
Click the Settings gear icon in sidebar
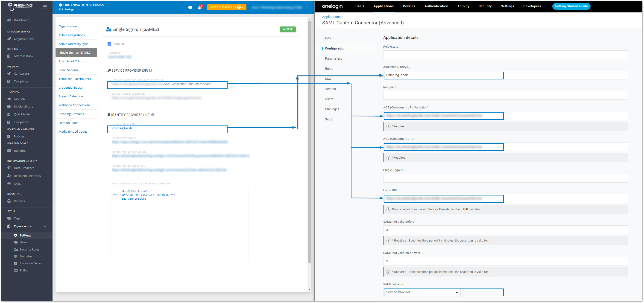pos(15,236)
